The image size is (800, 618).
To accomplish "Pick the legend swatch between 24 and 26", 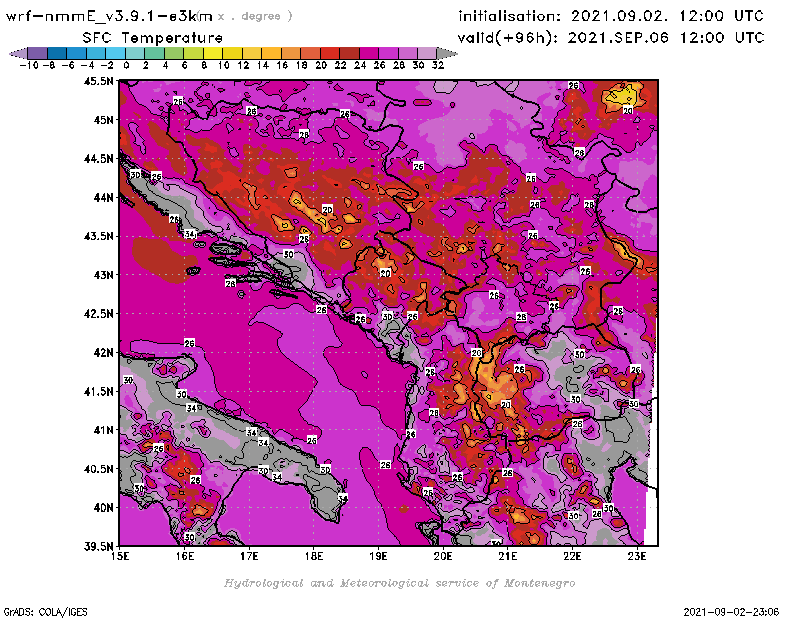I will coord(368,53).
